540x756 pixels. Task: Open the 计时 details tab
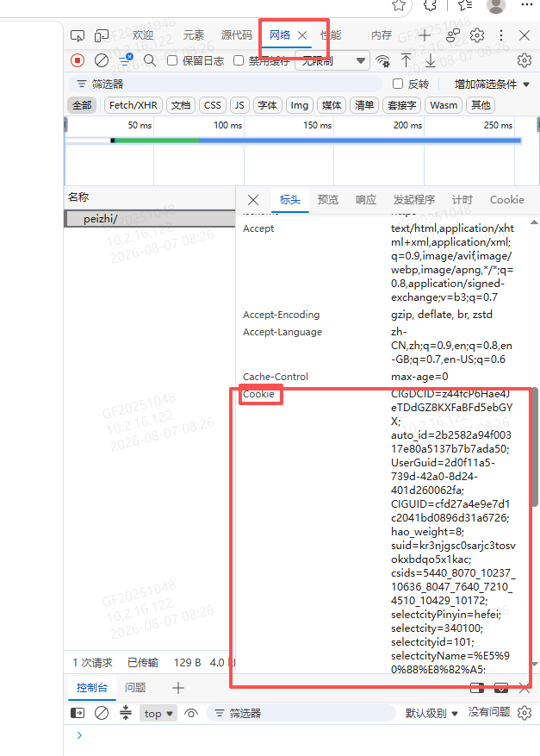[462, 200]
